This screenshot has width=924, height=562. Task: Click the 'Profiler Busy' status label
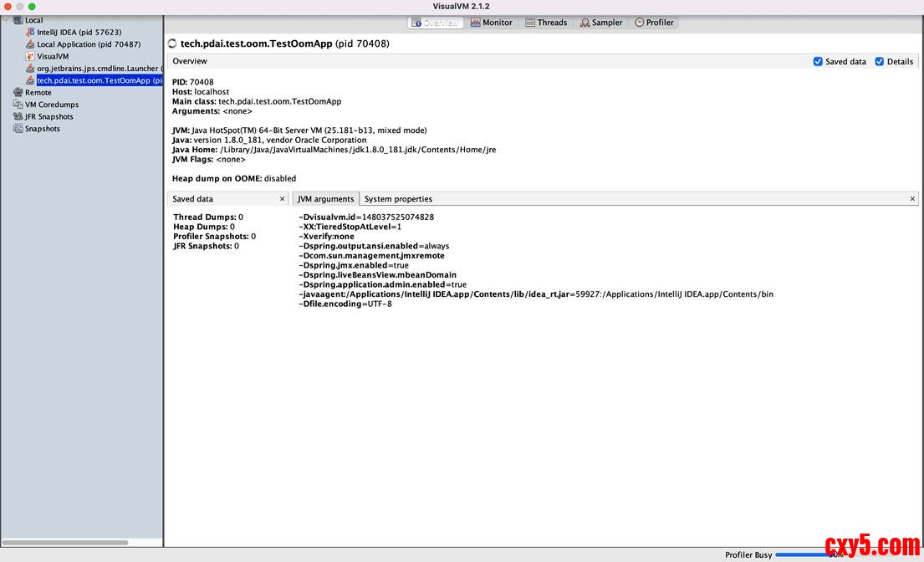tap(748, 555)
